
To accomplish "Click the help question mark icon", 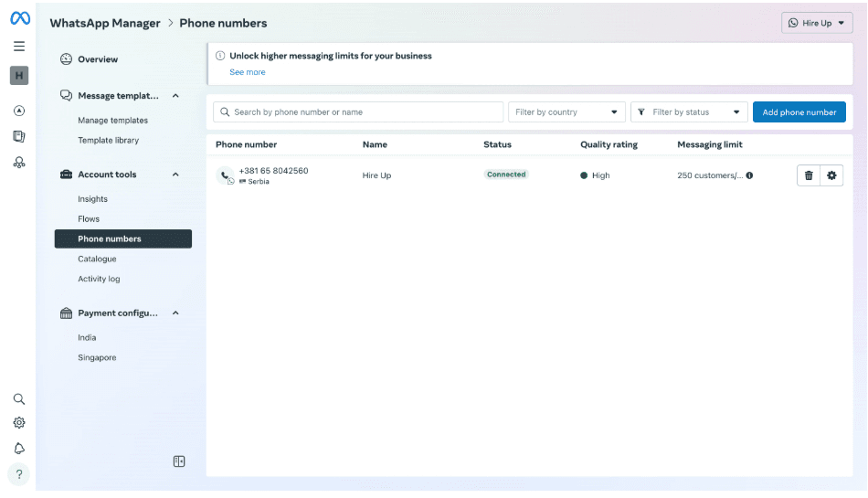I will pyautogui.click(x=19, y=474).
